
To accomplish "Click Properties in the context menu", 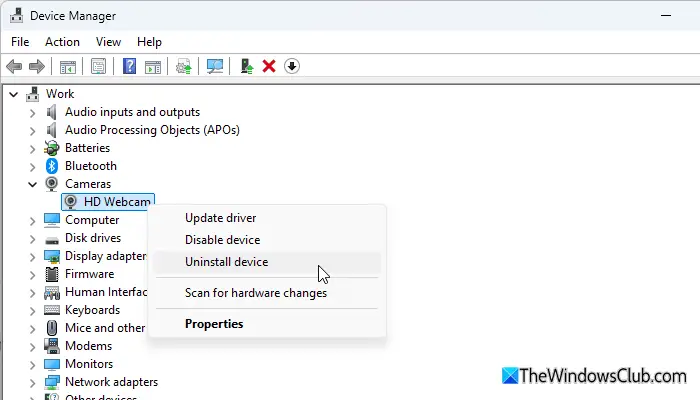I will coord(214,324).
